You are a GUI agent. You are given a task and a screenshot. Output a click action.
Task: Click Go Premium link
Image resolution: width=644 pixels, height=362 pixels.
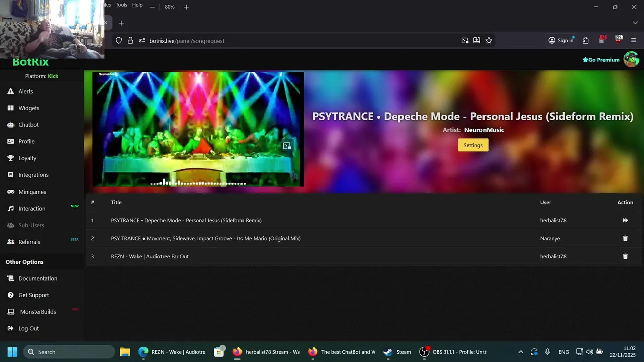click(x=601, y=60)
